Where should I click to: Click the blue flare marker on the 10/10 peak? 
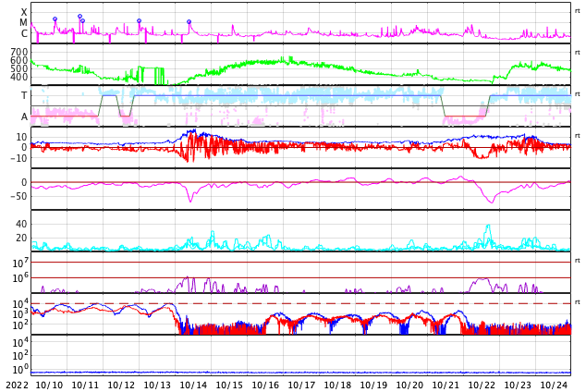(x=55, y=19)
